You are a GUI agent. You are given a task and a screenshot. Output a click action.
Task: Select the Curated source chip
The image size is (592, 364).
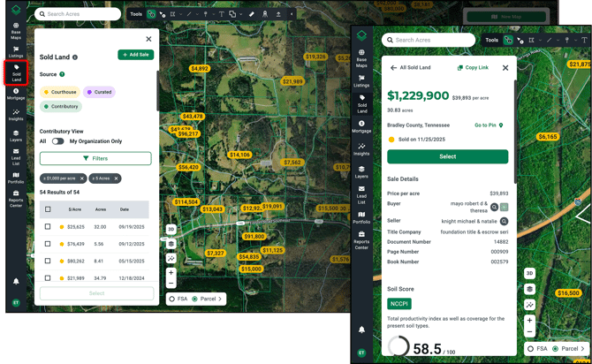[x=100, y=92]
